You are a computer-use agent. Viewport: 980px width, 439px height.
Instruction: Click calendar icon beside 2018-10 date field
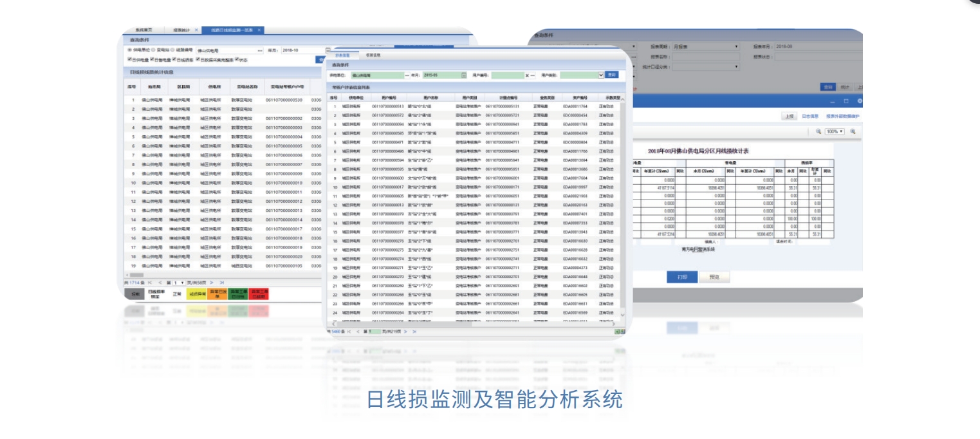328,50
